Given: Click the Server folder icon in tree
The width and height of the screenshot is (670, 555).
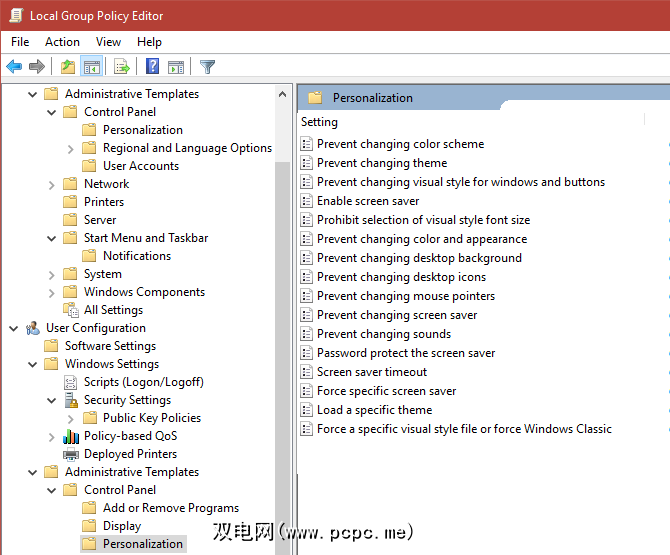Looking at the screenshot, I should click(70, 220).
